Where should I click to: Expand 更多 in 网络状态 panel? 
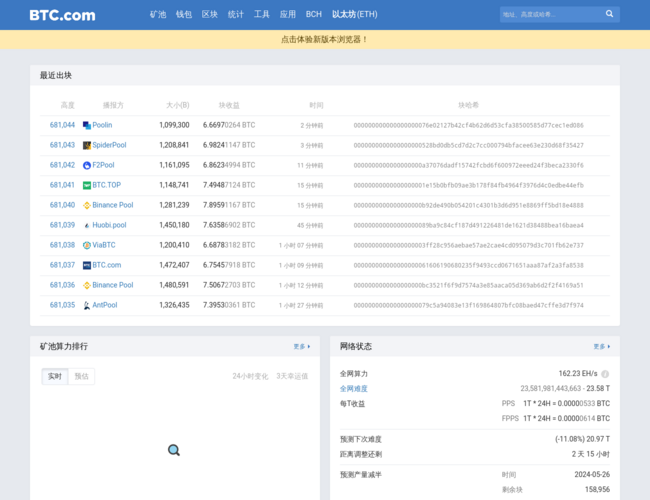[x=601, y=347]
